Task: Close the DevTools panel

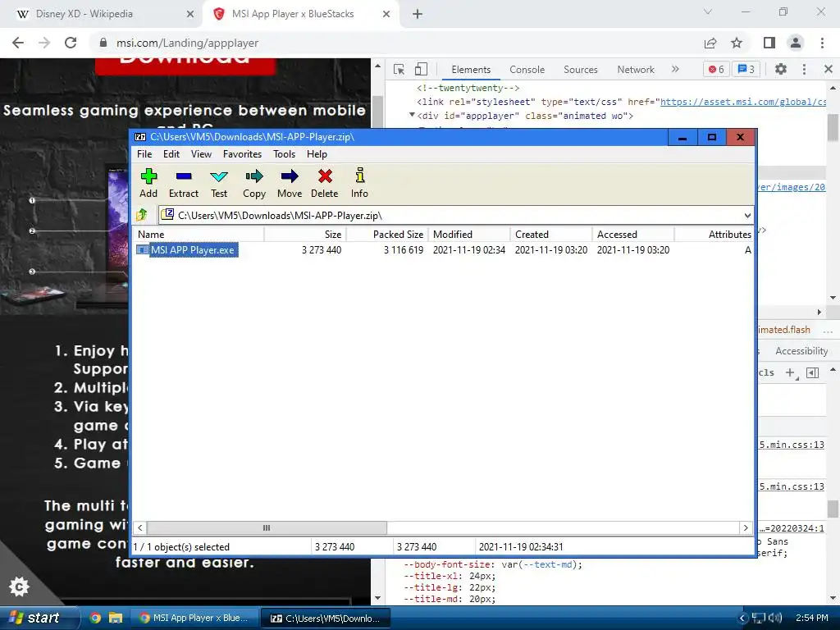Action: [829, 69]
